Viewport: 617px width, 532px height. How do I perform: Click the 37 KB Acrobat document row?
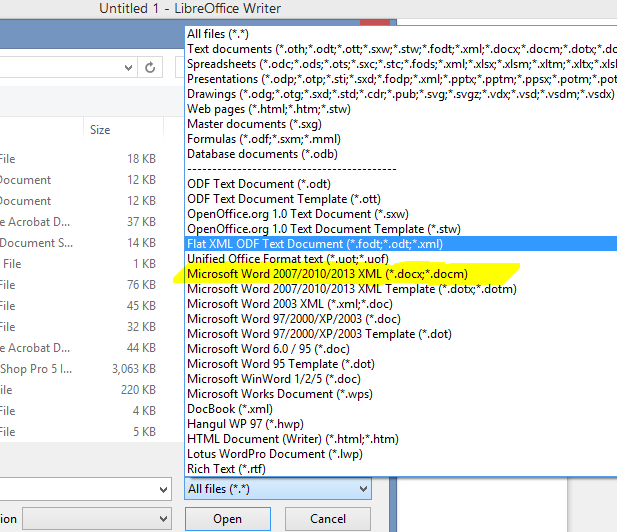(x=82, y=222)
